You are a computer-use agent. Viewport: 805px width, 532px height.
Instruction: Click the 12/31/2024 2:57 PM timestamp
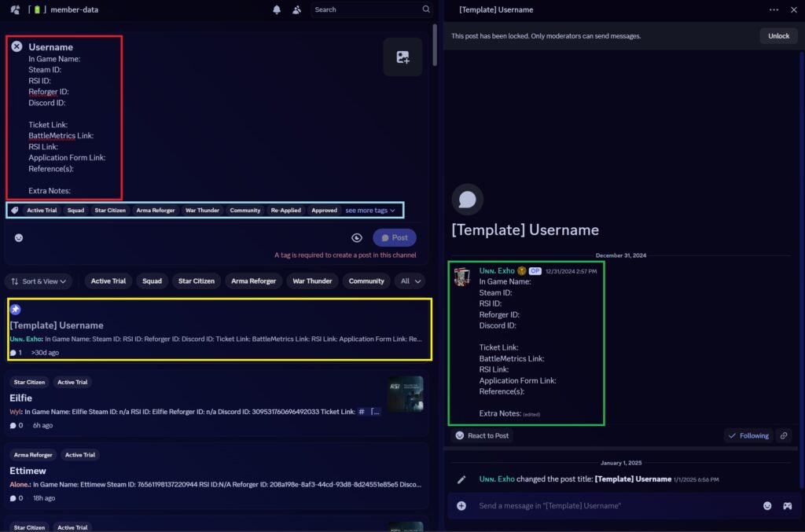tap(571, 271)
